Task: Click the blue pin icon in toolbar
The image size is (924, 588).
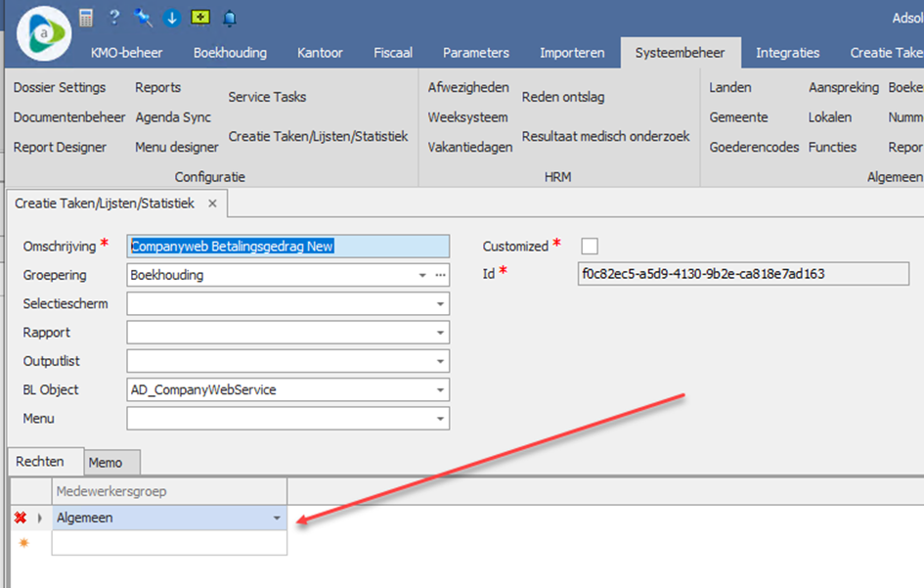Action: click(143, 18)
